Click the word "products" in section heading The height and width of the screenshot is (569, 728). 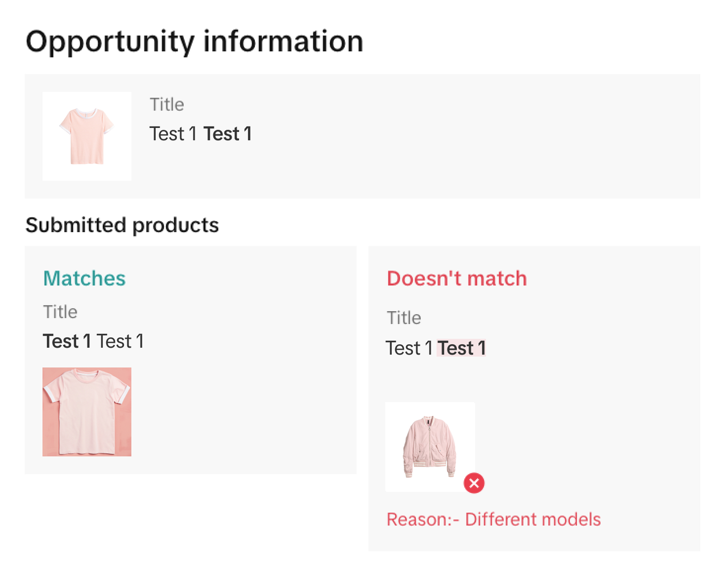point(176,225)
